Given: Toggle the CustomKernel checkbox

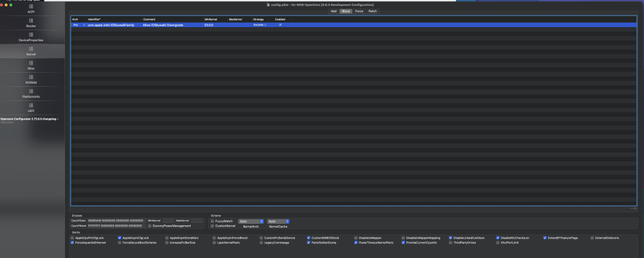Looking at the screenshot, I should tap(213, 226).
